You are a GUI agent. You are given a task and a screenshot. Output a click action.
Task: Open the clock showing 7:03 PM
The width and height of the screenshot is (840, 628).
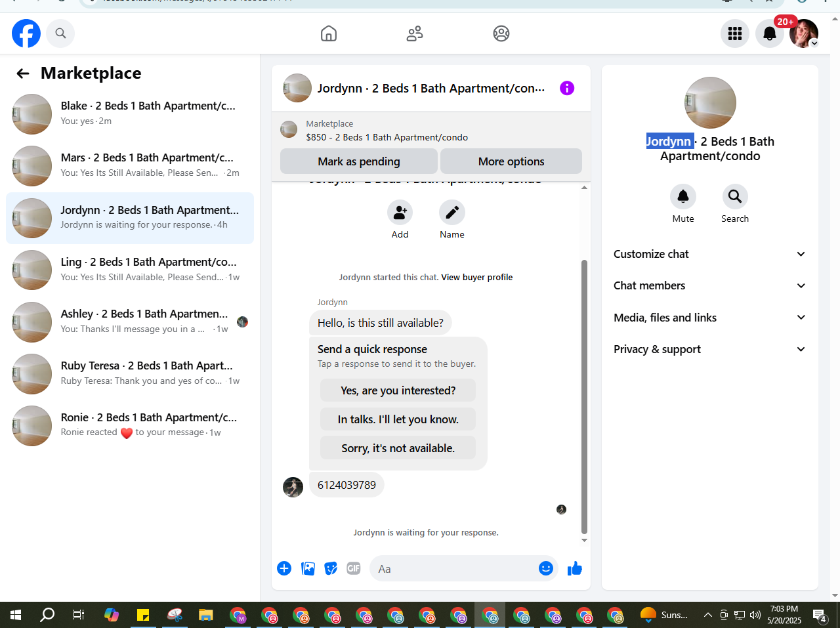point(784,615)
